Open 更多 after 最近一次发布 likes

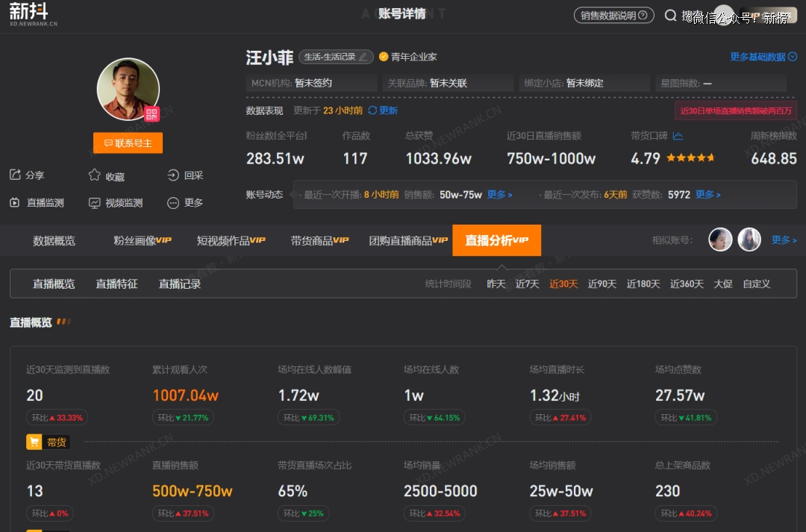point(707,194)
